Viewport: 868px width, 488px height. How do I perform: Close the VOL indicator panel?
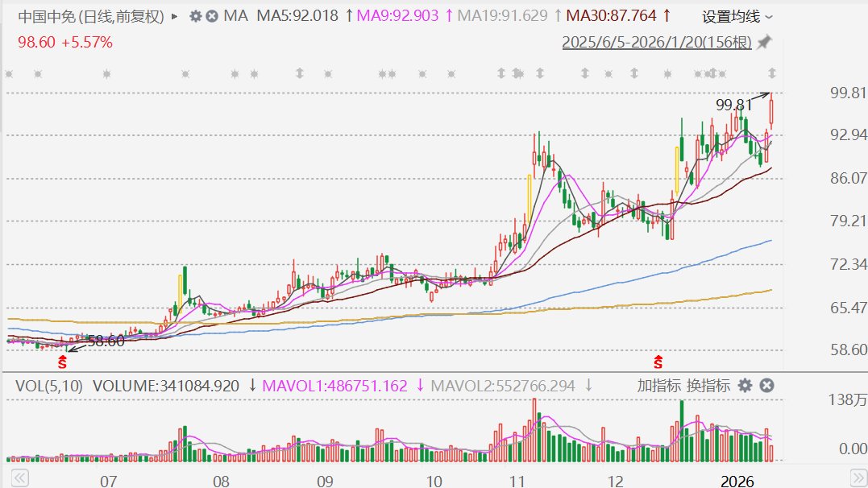[766, 386]
